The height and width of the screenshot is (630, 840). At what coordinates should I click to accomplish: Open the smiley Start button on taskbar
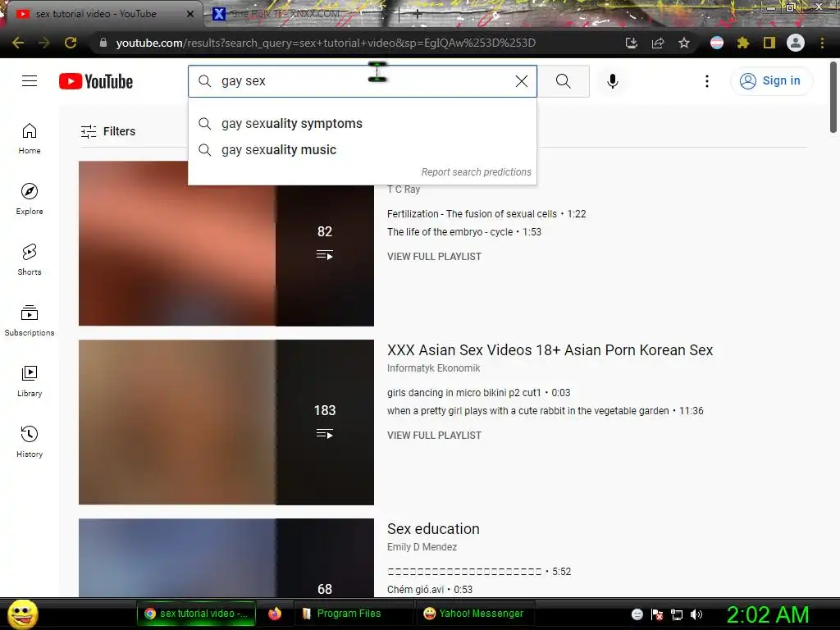pos(22,614)
